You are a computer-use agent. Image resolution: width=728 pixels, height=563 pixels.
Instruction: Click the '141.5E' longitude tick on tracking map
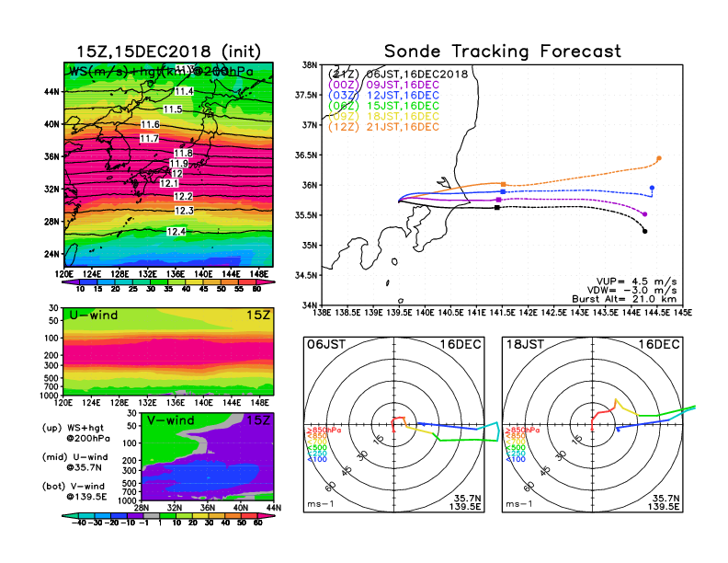click(503, 313)
